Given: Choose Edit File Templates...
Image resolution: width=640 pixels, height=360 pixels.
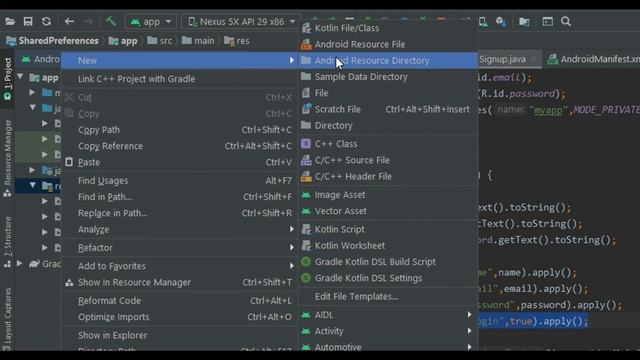Looking at the screenshot, I should pyautogui.click(x=388, y=297).
